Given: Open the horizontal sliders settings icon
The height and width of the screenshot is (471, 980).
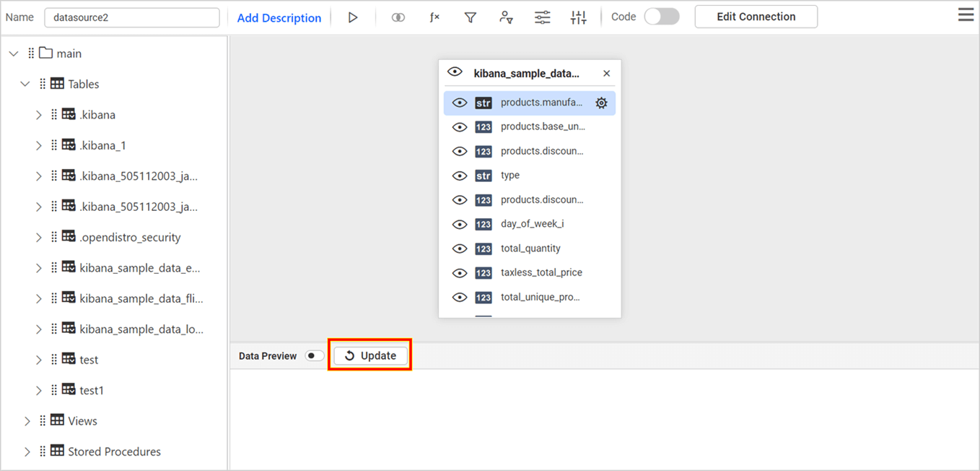Looking at the screenshot, I should point(543,17).
